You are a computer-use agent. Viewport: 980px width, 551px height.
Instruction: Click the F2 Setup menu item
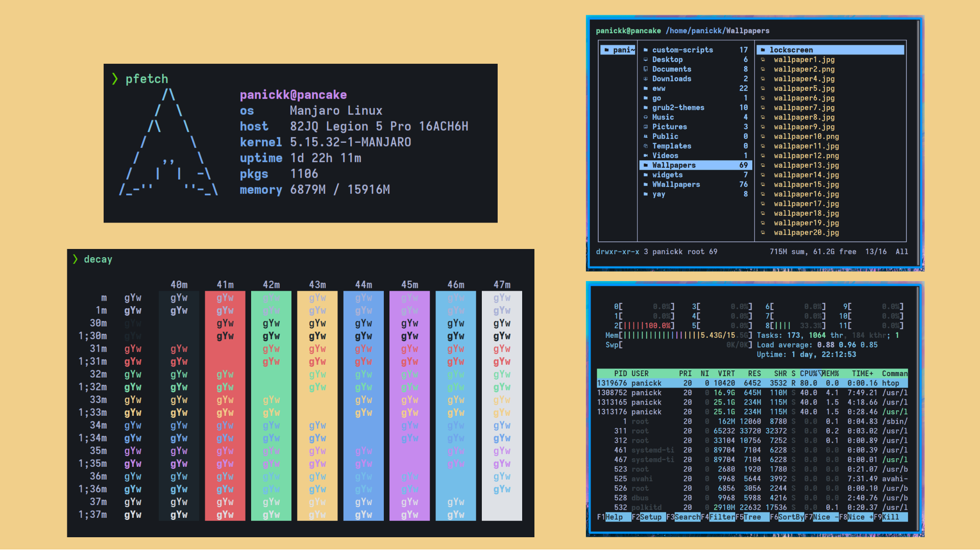point(650,517)
